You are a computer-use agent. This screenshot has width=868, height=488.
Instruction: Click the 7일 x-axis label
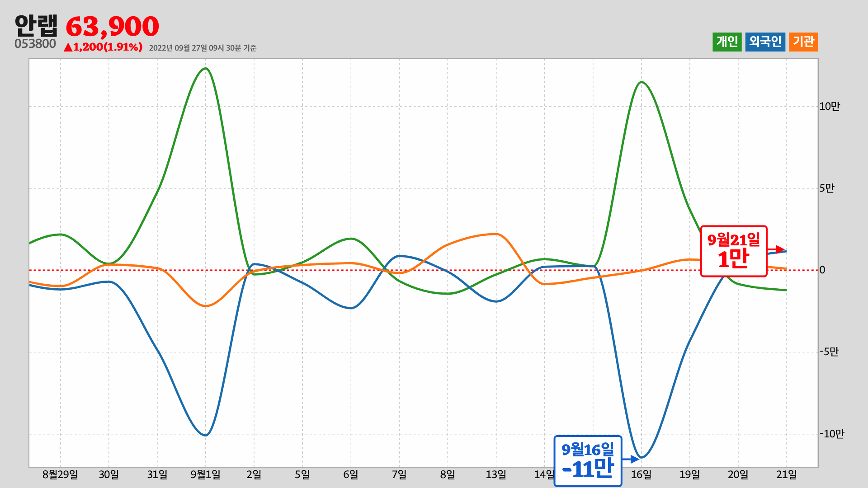[399, 475]
